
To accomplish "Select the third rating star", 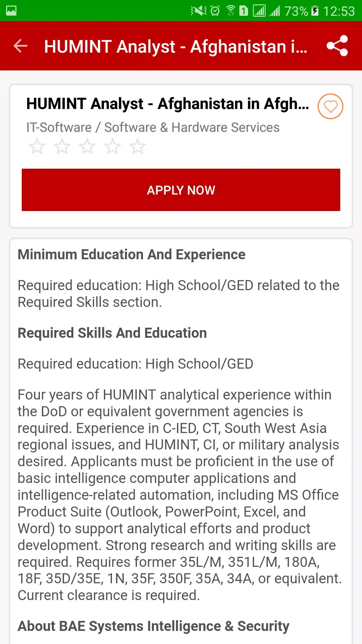I will 87,147.
